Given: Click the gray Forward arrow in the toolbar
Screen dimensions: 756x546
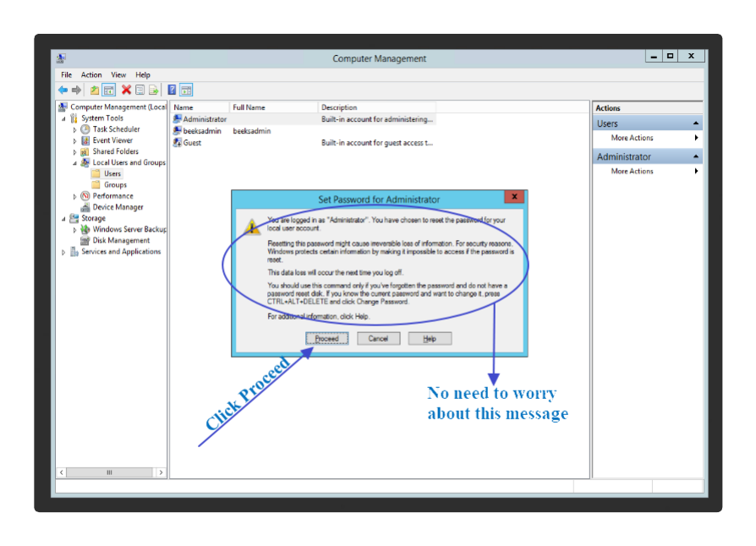Looking at the screenshot, I should pos(76,90).
